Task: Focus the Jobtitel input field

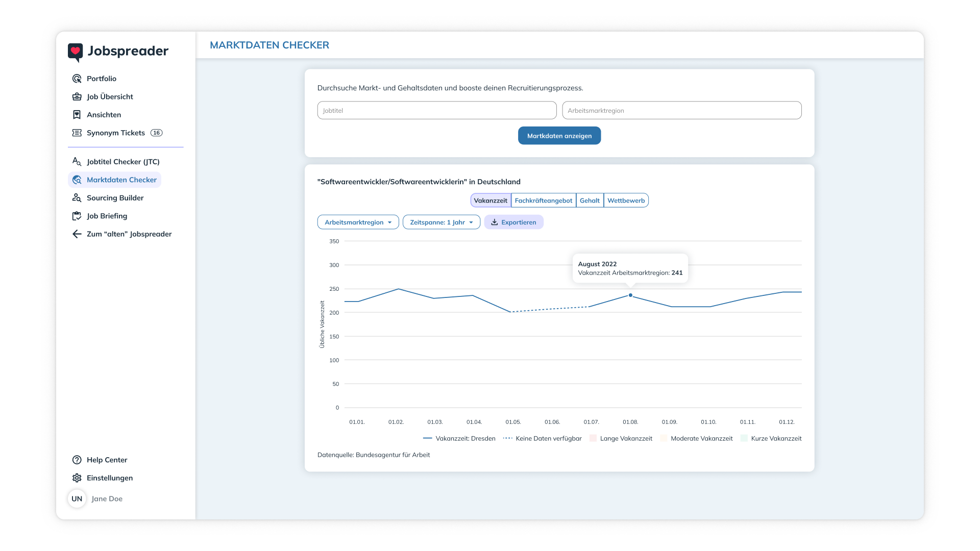Action: 436,110
